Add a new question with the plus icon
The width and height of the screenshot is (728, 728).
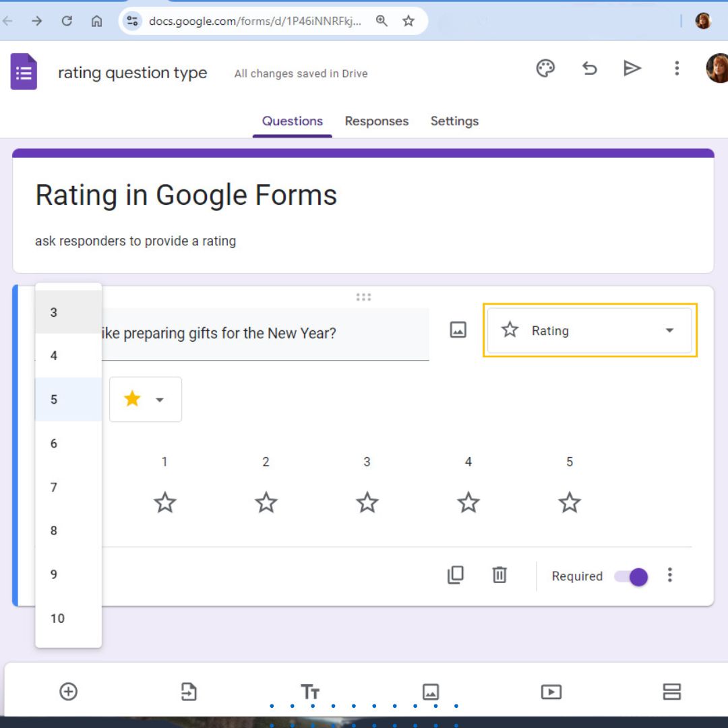tap(67, 691)
